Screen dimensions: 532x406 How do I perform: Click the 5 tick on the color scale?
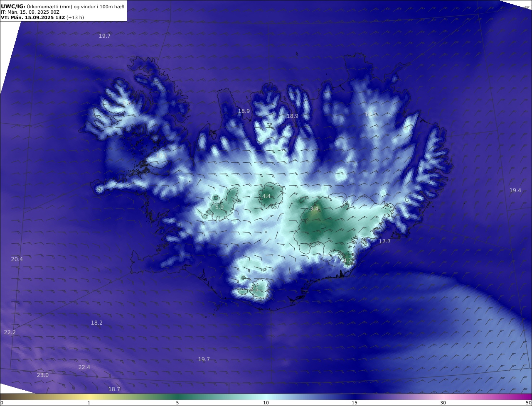pyautogui.click(x=177, y=403)
